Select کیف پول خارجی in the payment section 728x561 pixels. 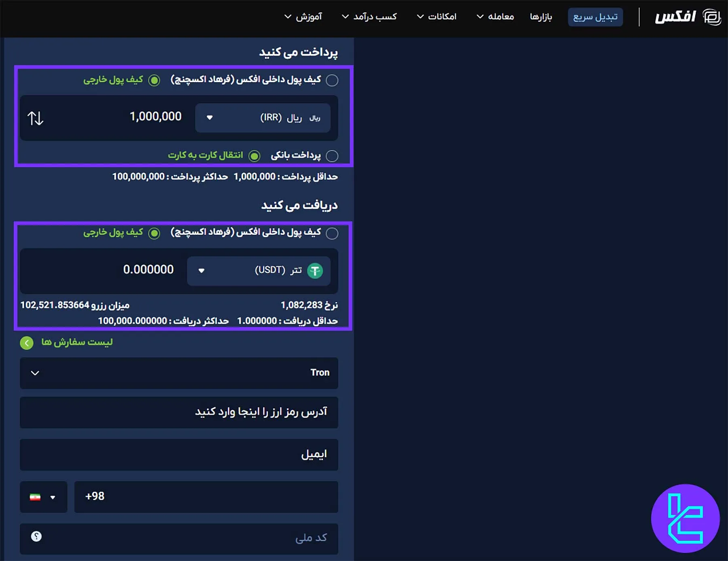(x=154, y=80)
